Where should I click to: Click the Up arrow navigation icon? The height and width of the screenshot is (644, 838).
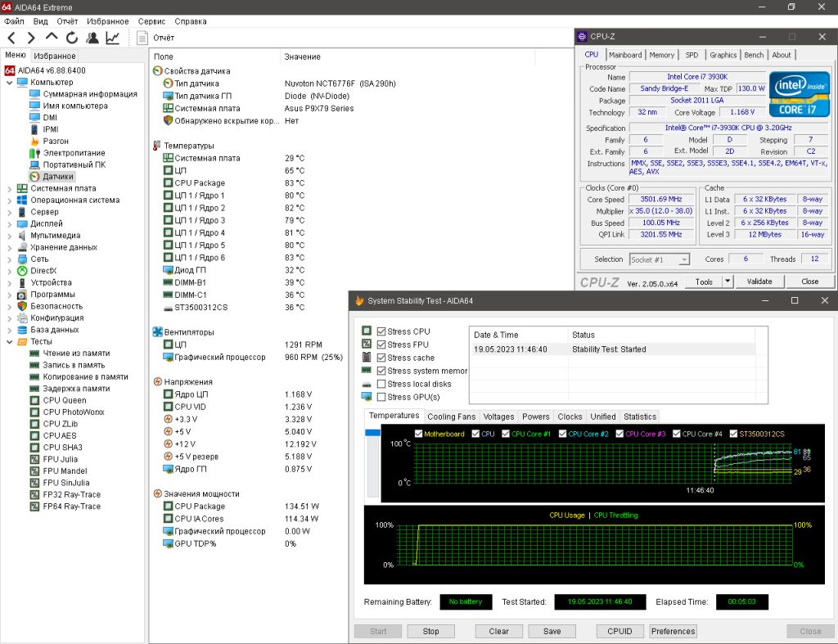pyautogui.click(x=52, y=37)
